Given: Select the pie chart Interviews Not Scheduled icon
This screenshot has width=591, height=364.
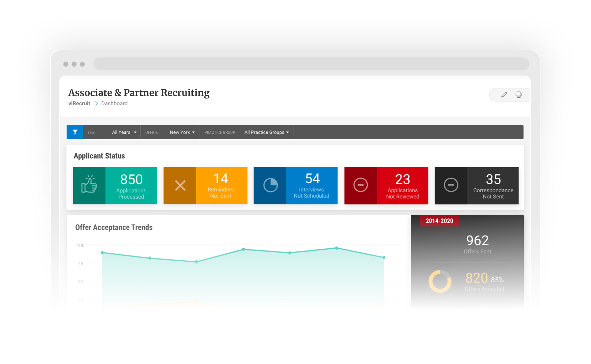Looking at the screenshot, I should click(x=270, y=186).
